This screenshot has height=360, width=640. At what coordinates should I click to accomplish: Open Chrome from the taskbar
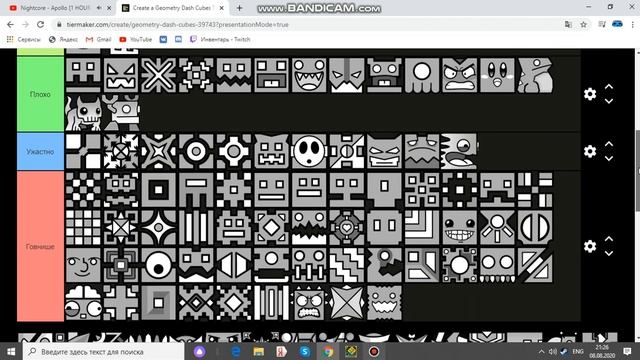coord(328,351)
